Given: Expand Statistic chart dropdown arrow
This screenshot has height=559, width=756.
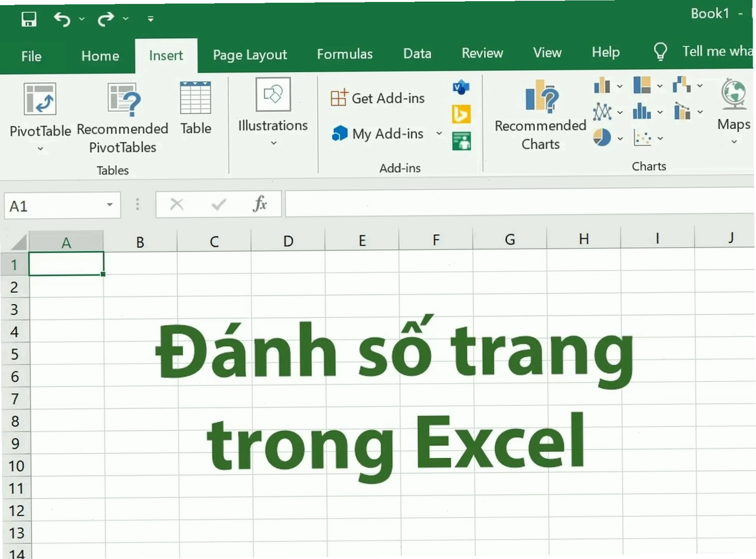Looking at the screenshot, I should (660, 112).
